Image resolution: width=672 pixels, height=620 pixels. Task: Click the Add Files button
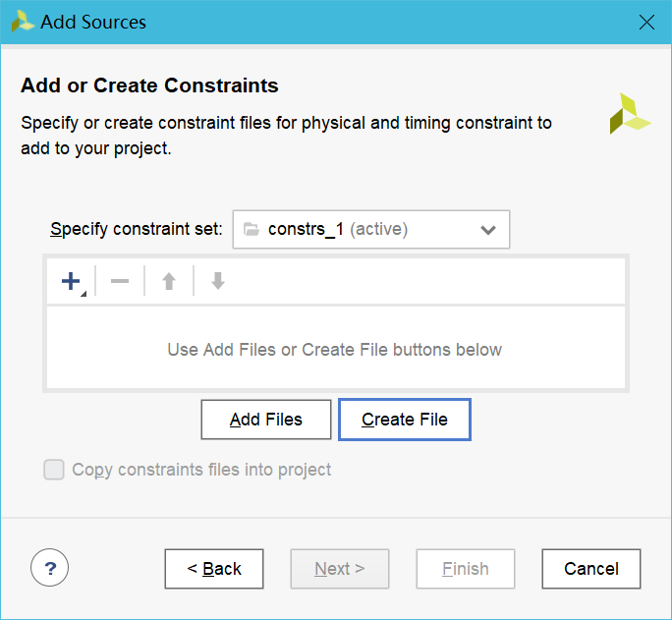coord(265,420)
